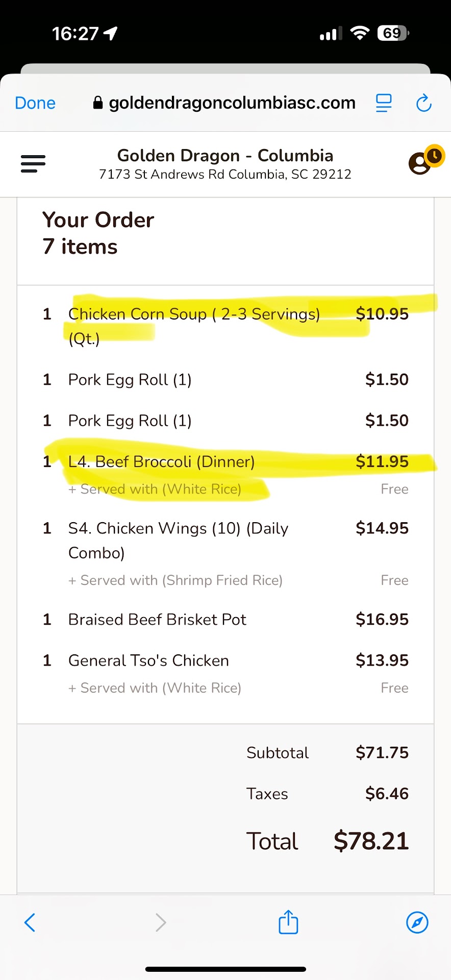Select the S4. Chicken Wings item
The width and height of the screenshot is (451, 980).
point(178,529)
